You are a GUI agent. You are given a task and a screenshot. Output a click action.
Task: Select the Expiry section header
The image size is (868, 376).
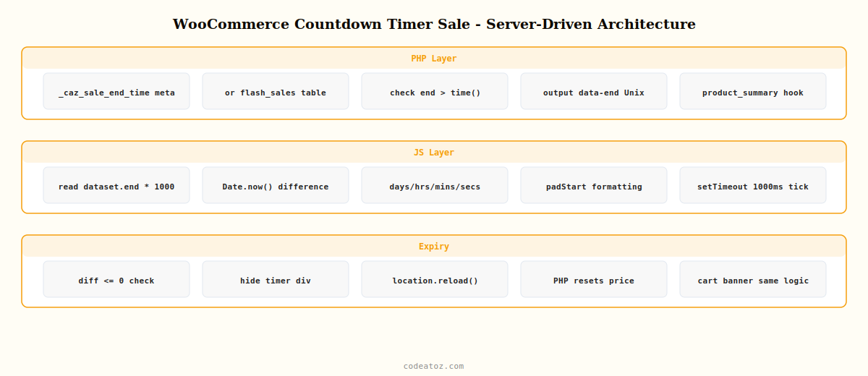tap(434, 247)
